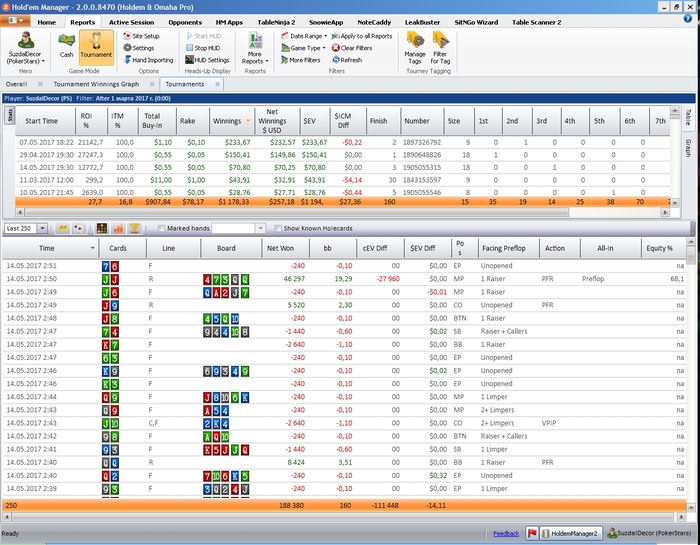Sort hands by Net Won column
This screenshot has height=545, width=700.
pyautogui.click(x=285, y=248)
